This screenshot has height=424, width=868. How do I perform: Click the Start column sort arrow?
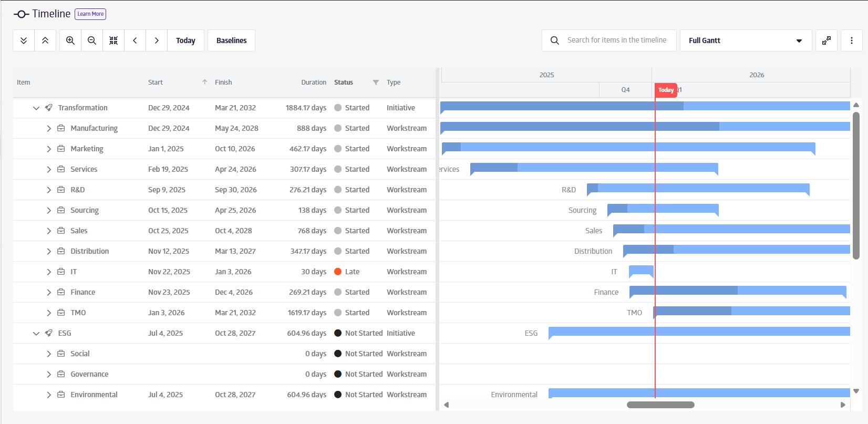point(205,82)
